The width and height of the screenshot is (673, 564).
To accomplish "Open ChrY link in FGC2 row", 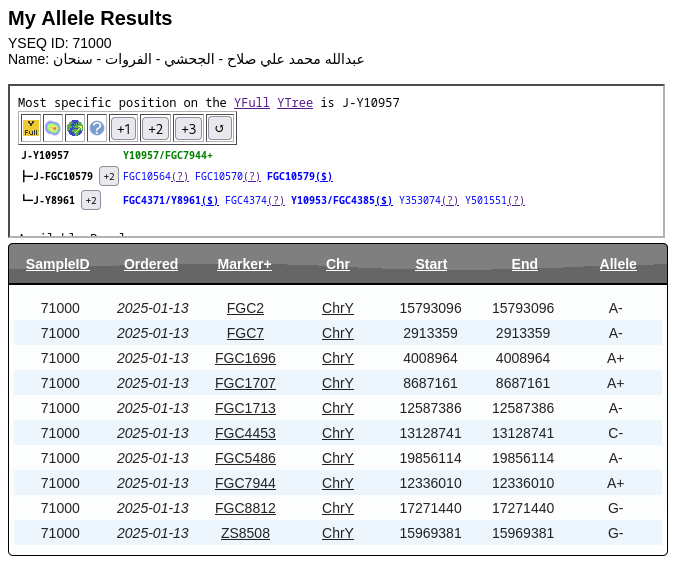I will (338, 308).
